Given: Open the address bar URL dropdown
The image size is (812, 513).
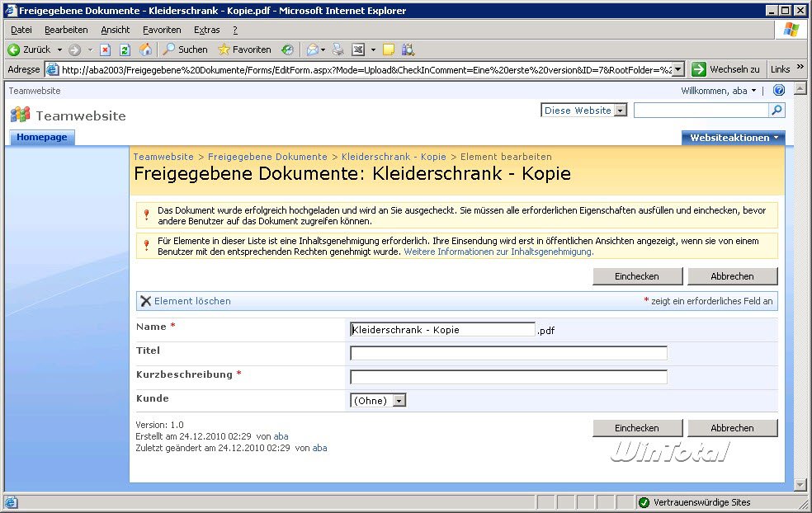Looking at the screenshot, I should (678, 69).
